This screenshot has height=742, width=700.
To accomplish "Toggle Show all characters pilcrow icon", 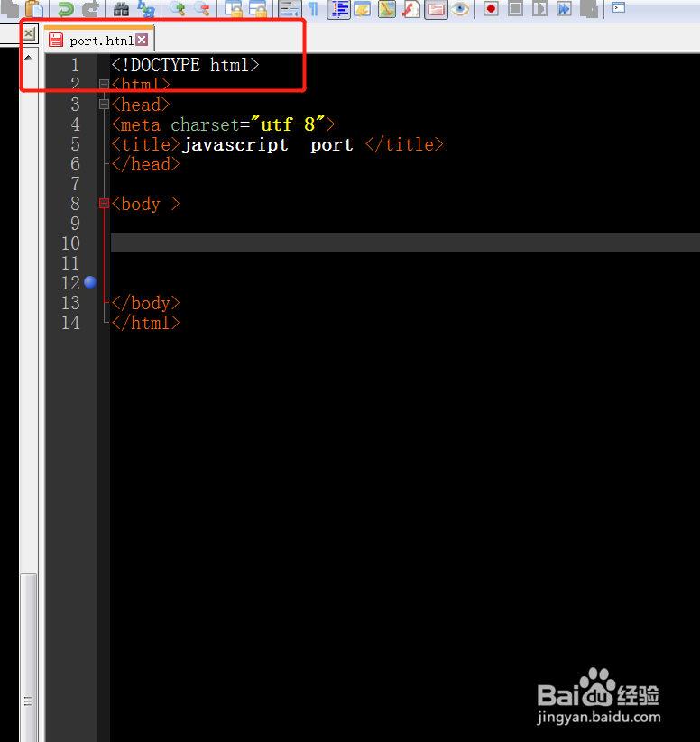I will coord(314,8).
